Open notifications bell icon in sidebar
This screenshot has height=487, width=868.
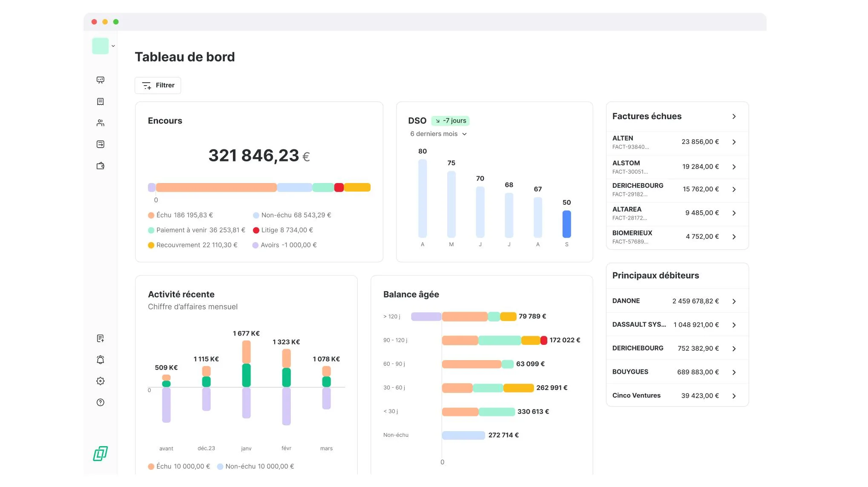[101, 360]
